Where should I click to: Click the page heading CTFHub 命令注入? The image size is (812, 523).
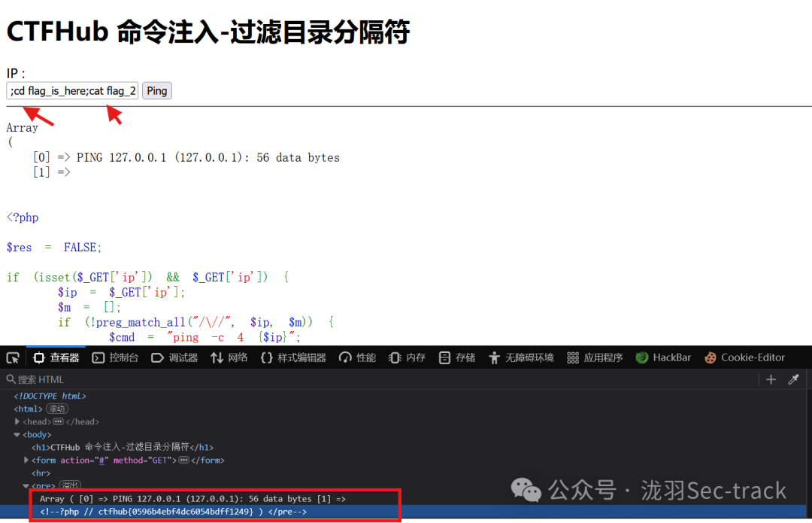pos(208,32)
